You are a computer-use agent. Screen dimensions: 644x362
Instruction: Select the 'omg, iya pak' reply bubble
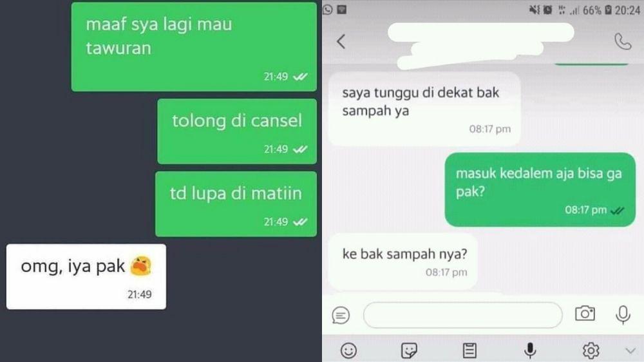tap(86, 276)
